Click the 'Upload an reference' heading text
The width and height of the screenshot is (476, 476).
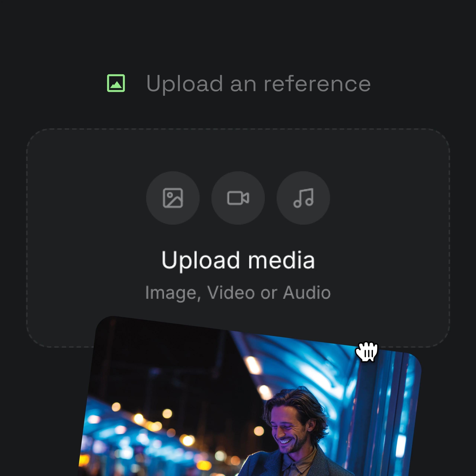258,84
